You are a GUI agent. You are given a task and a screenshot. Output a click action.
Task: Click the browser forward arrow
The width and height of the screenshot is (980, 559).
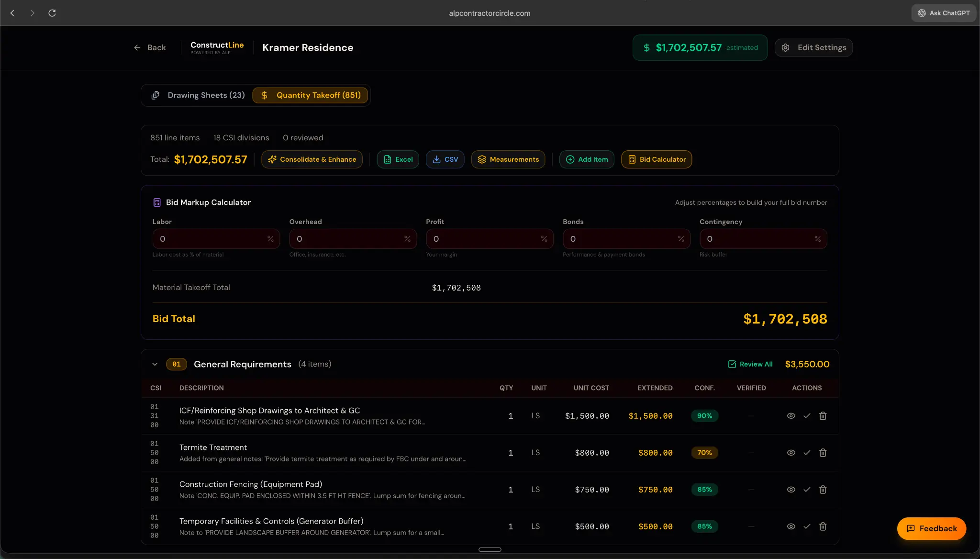click(x=32, y=13)
